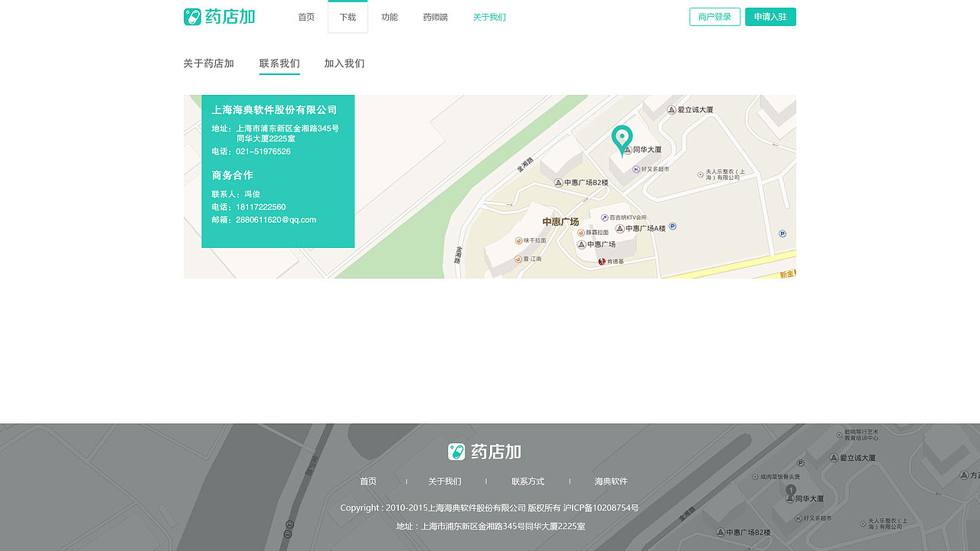980x551 pixels.
Task: Open the 加入我们 tab
Action: pos(343,64)
